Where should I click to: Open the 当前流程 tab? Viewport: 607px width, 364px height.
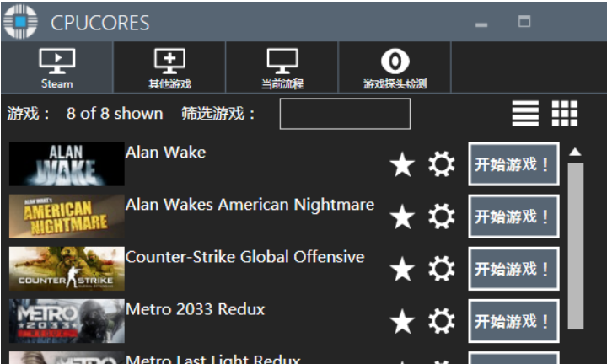[x=282, y=67]
